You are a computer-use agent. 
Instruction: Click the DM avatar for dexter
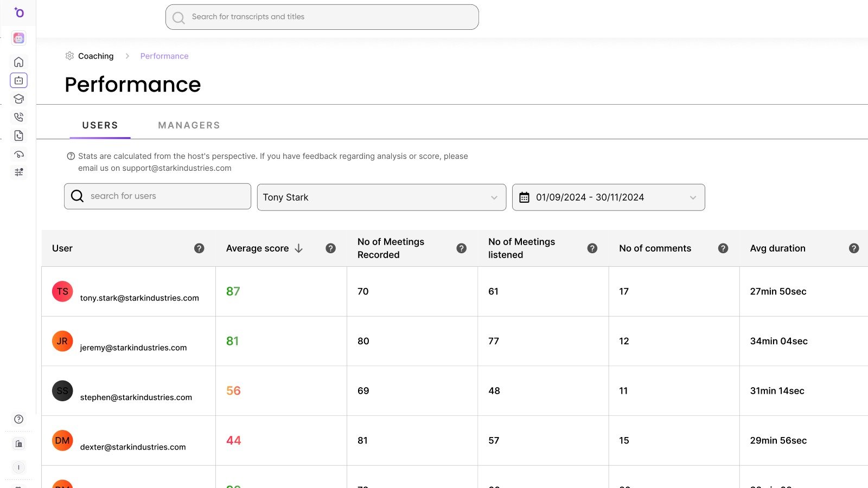click(x=62, y=440)
